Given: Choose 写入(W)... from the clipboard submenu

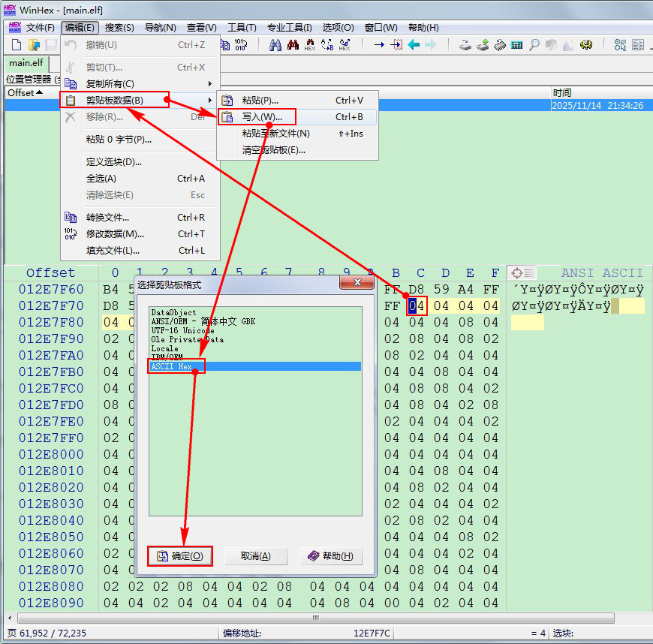Looking at the screenshot, I should pyautogui.click(x=262, y=117).
